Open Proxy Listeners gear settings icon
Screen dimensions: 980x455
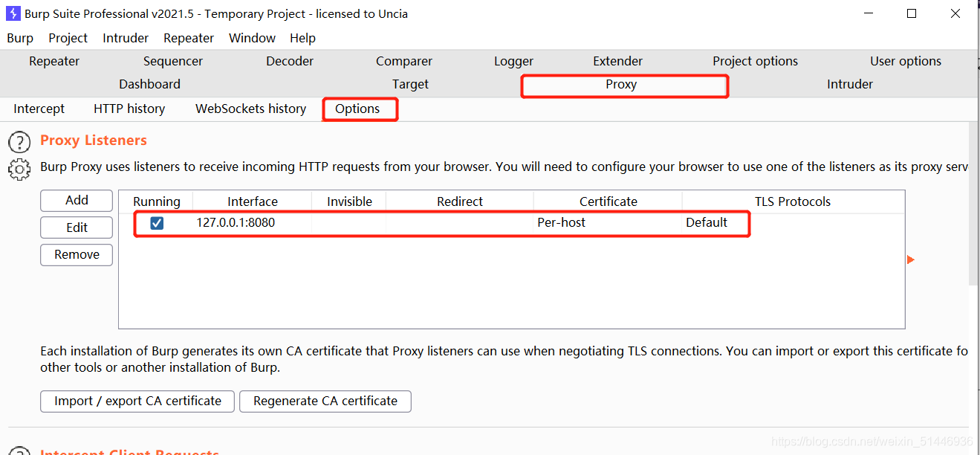[19, 169]
